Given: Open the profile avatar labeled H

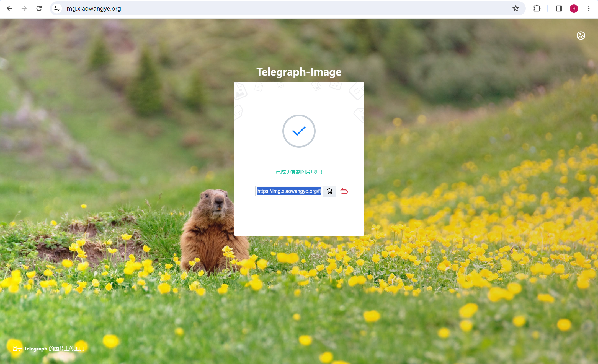Looking at the screenshot, I should (574, 9).
